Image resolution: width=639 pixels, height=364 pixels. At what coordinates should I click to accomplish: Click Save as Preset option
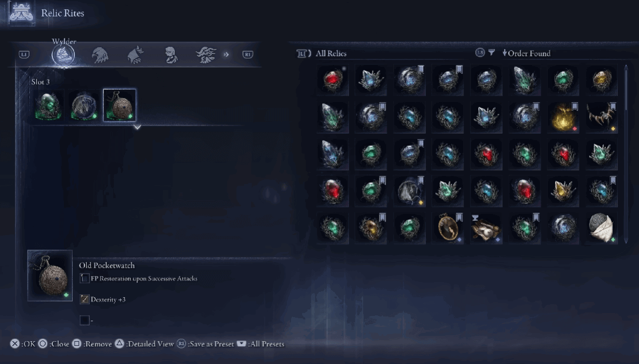206,344
